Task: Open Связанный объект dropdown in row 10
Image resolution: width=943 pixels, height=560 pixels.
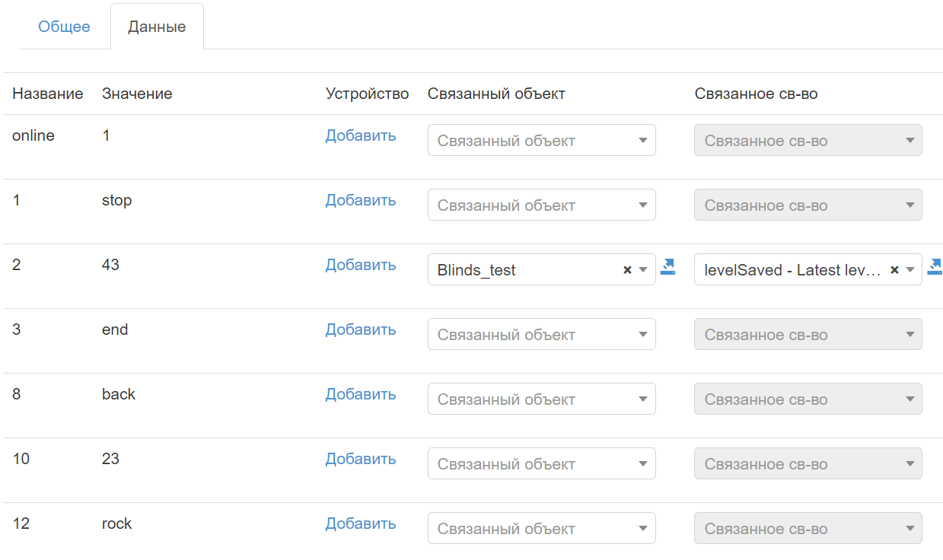Action: pos(541,464)
